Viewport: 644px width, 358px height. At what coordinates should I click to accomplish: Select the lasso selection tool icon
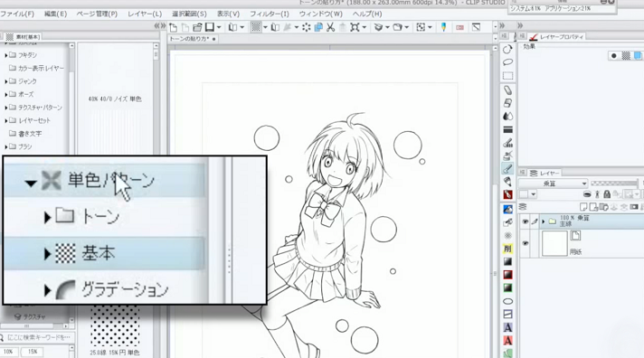pos(508,62)
